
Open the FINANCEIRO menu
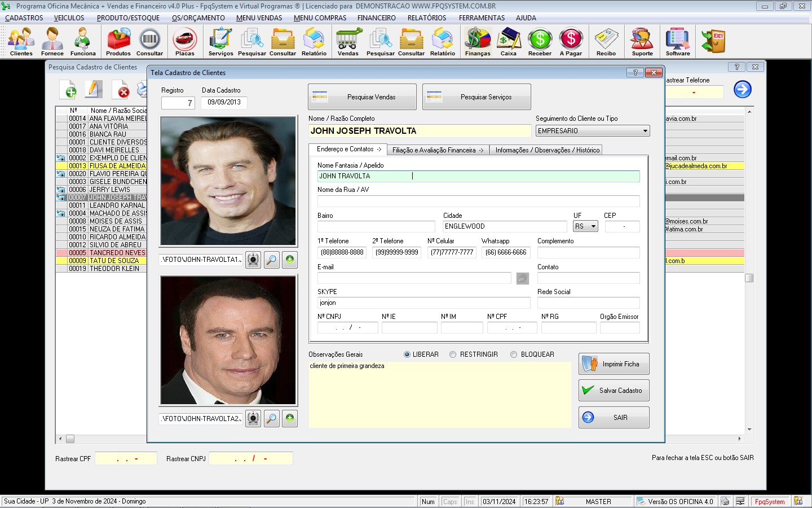coord(376,18)
